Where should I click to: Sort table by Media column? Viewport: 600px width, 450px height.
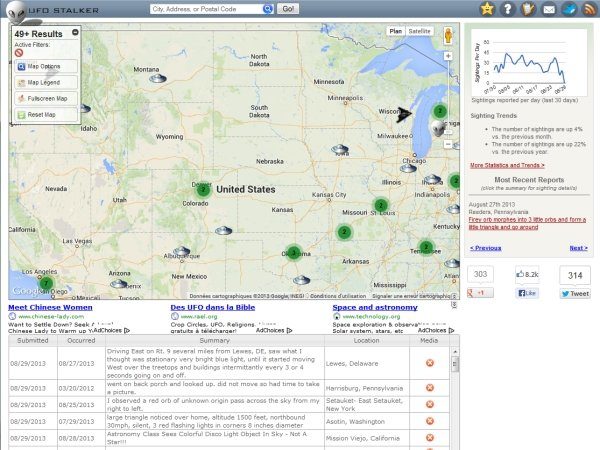(x=429, y=341)
